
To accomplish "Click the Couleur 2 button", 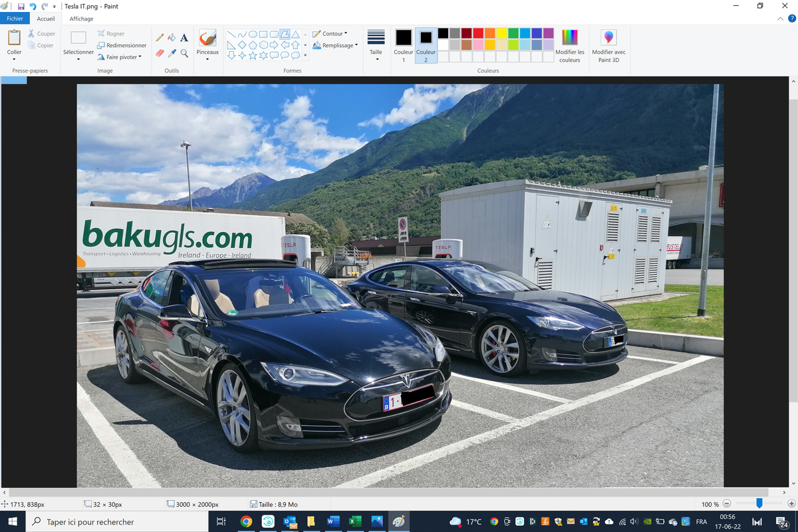I will [426, 46].
